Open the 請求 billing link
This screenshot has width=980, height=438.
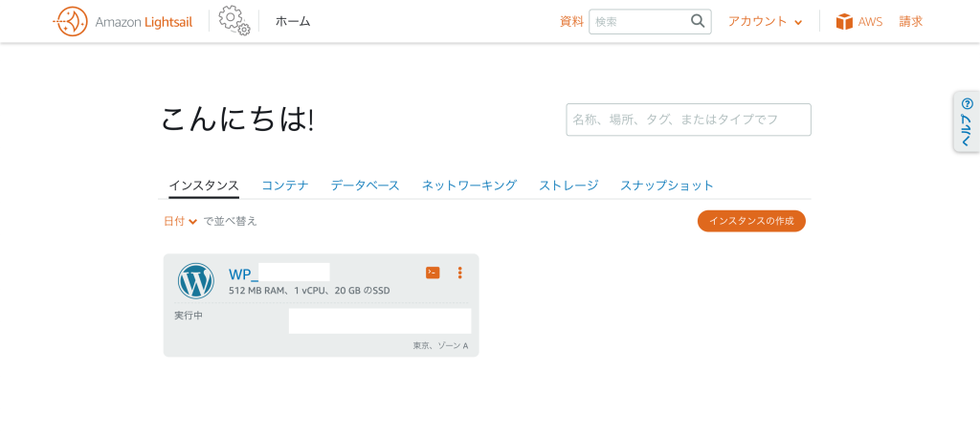point(911,21)
